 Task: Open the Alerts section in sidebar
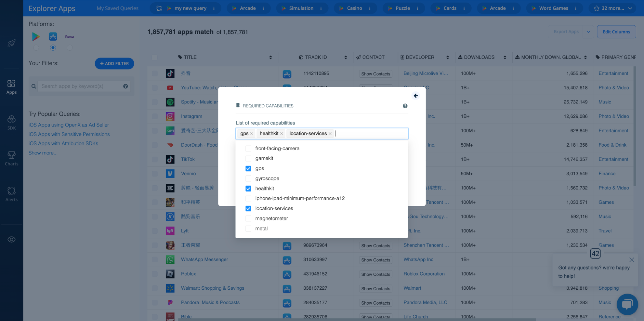click(12, 194)
